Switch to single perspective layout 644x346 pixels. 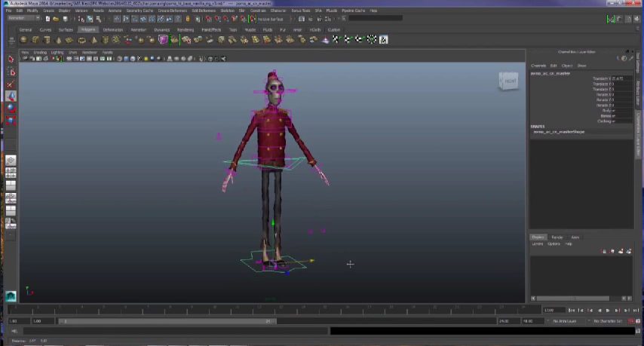click(x=11, y=160)
